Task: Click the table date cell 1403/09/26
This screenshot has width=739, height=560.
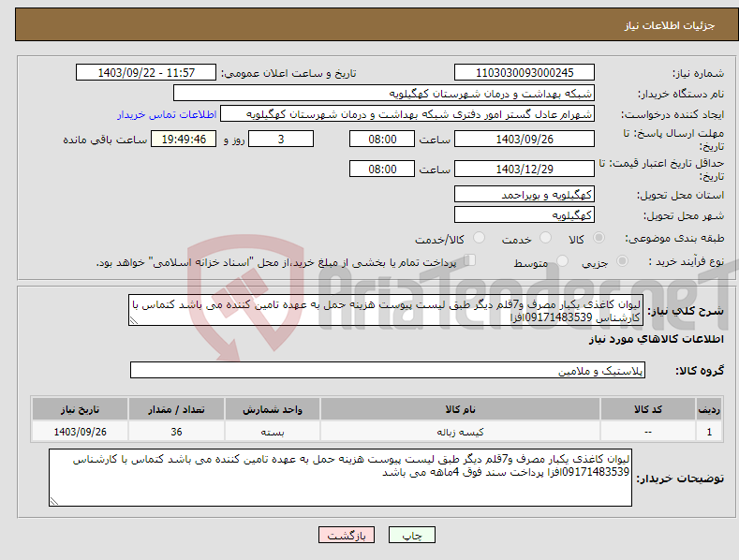Action: pyautogui.click(x=80, y=432)
